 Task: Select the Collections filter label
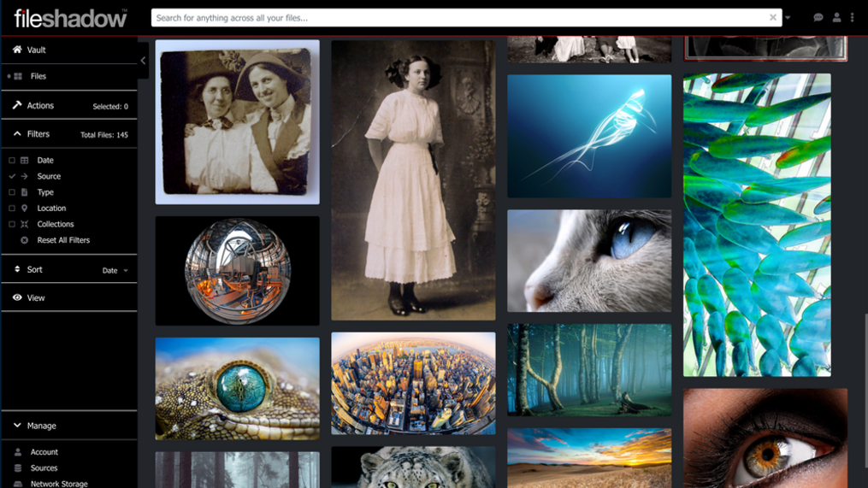56,224
